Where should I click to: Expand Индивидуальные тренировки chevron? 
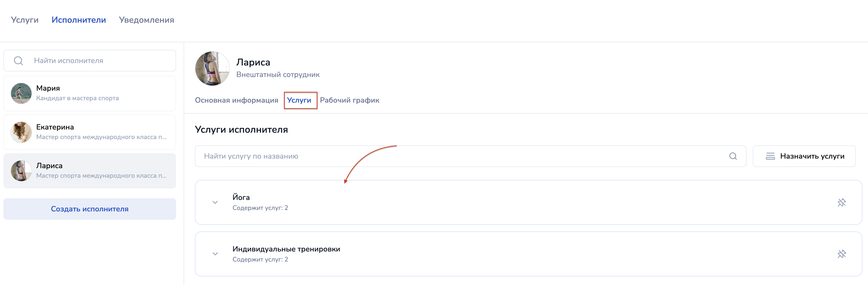pyautogui.click(x=215, y=254)
